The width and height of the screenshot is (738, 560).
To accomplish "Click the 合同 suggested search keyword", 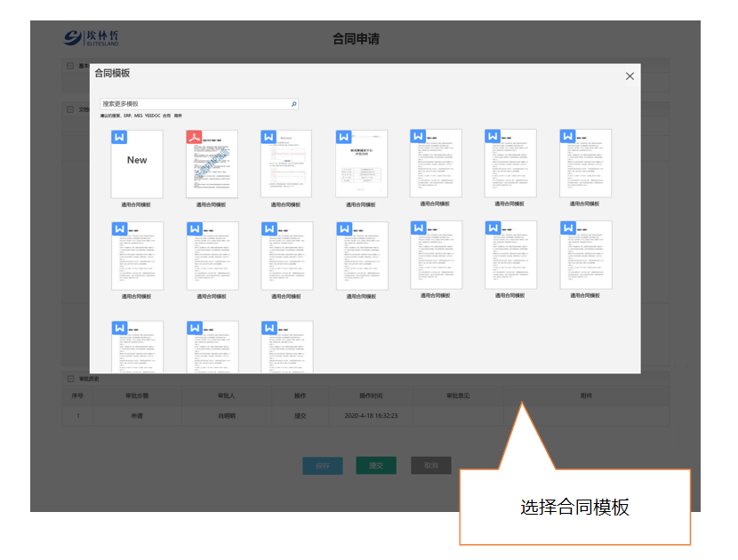I will click(166, 116).
